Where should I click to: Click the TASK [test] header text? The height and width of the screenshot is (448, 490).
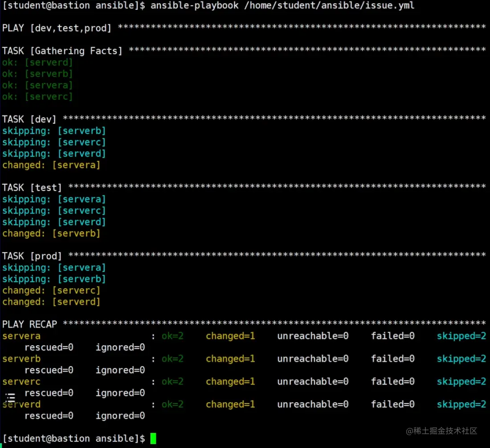[x=32, y=188]
